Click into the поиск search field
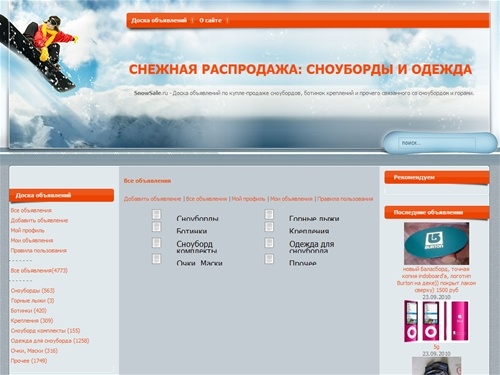 tap(437, 143)
